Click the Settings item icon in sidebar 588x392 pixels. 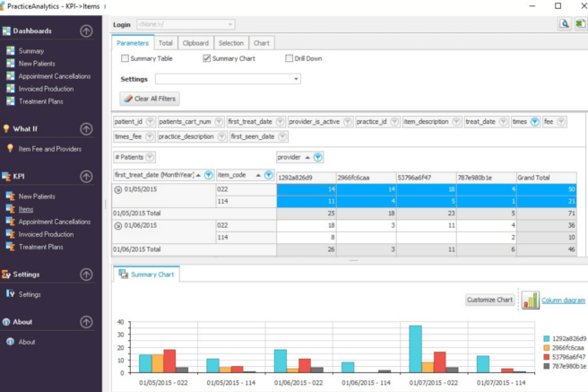11,293
